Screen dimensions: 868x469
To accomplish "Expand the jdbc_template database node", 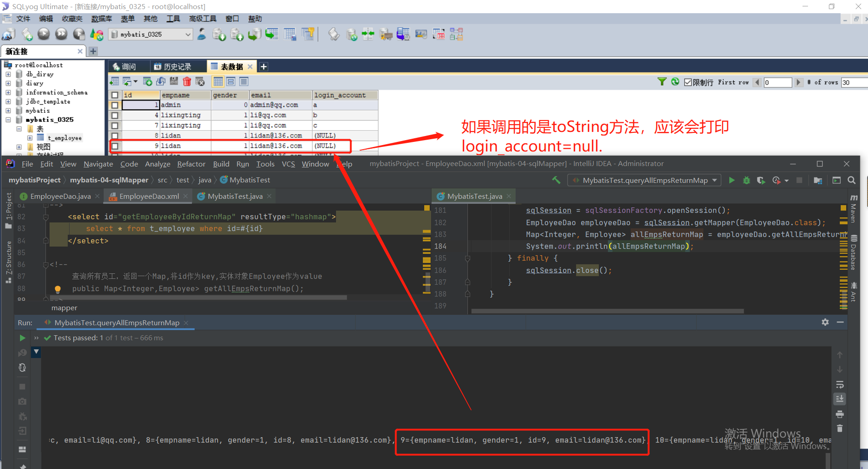I will (8, 101).
